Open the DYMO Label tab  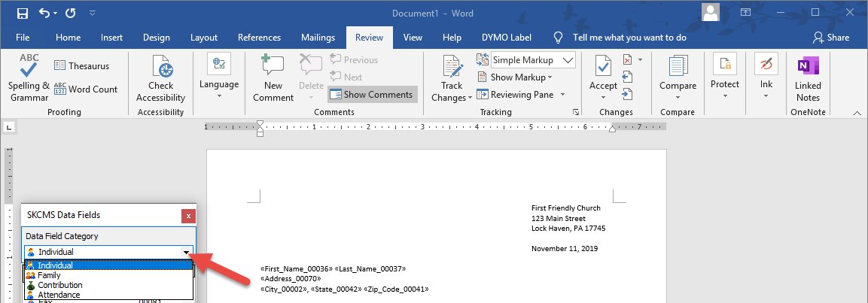pyautogui.click(x=506, y=38)
